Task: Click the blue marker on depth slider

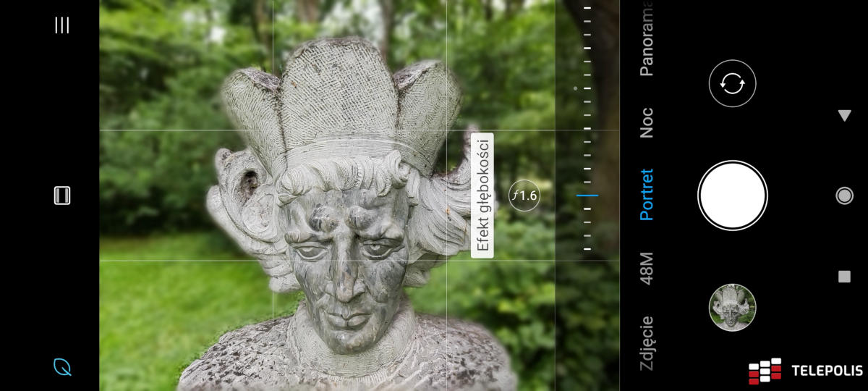Action: pyautogui.click(x=587, y=195)
